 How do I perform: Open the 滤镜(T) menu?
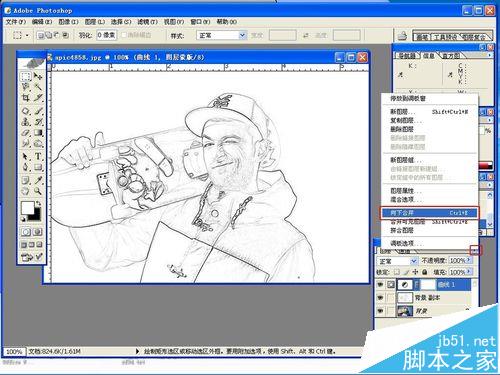coord(147,22)
